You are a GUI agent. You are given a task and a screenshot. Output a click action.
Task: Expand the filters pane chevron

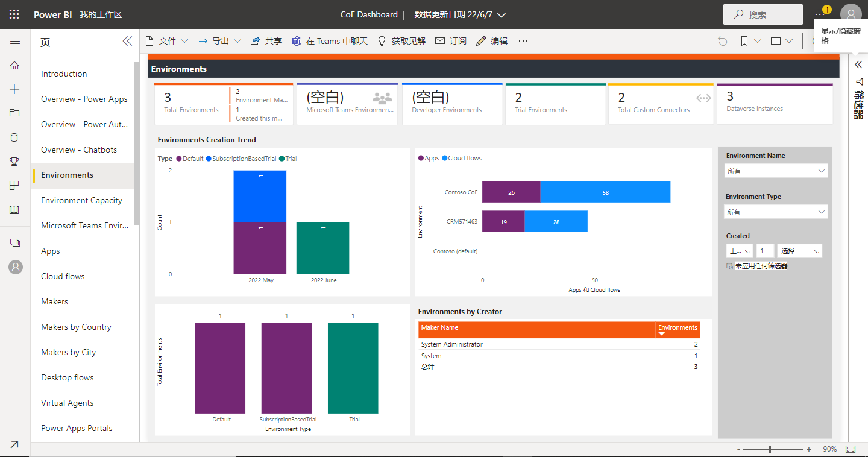pyautogui.click(x=859, y=65)
